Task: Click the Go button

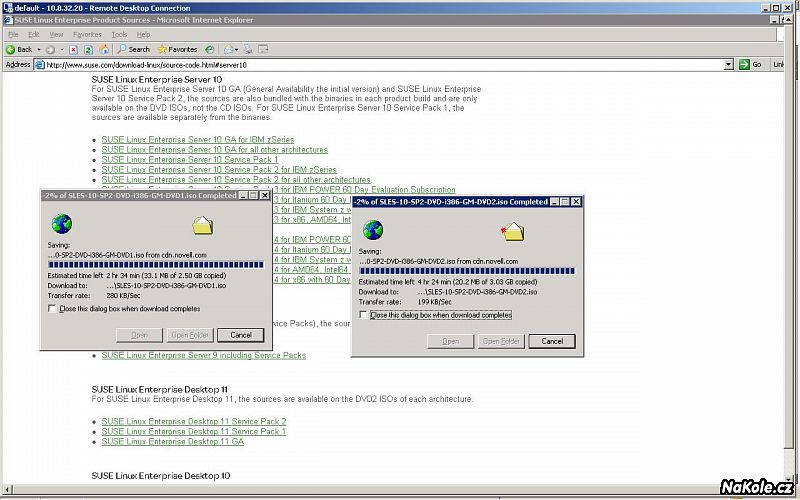Action: coord(751,64)
